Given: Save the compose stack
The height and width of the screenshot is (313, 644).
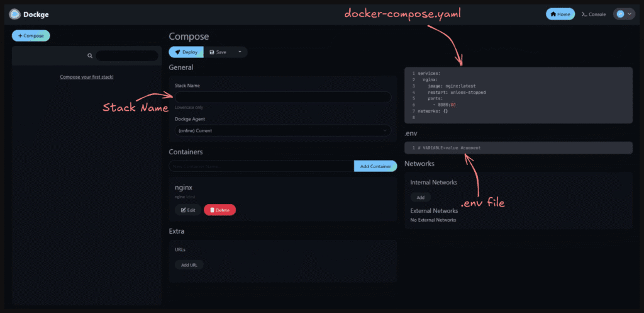Looking at the screenshot, I should 218,52.
